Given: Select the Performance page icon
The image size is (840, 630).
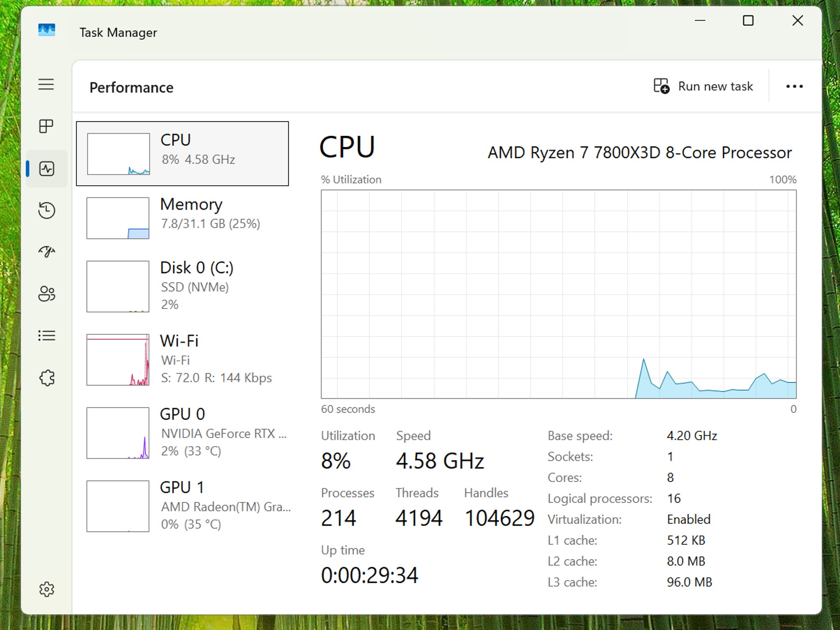Looking at the screenshot, I should (46, 169).
